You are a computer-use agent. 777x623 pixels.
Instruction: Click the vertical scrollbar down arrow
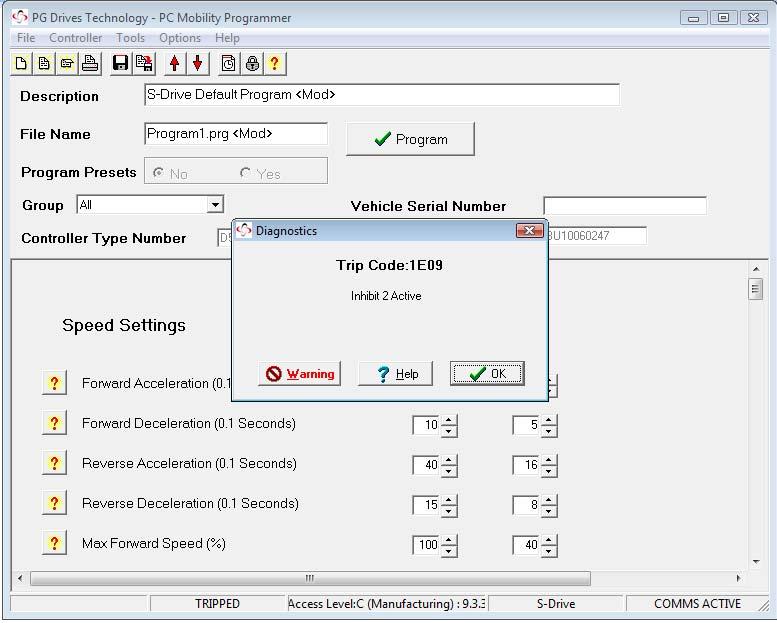(756, 562)
